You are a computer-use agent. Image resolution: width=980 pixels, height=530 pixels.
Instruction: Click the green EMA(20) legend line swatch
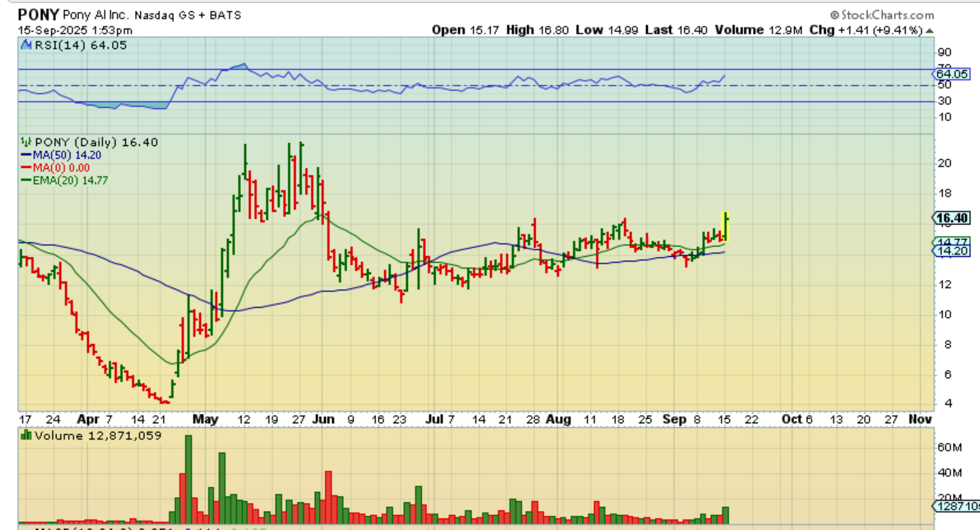pyautogui.click(x=26, y=180)
